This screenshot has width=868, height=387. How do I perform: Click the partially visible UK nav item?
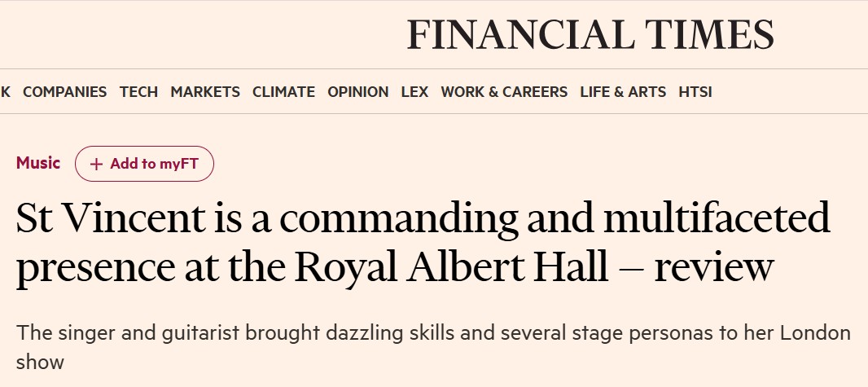click(x=6, y=92)
